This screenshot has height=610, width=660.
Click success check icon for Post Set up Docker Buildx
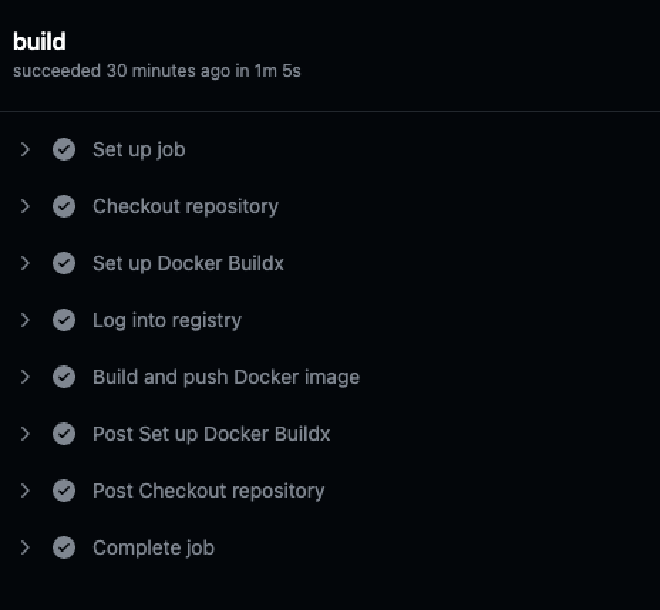coord(64,434)
